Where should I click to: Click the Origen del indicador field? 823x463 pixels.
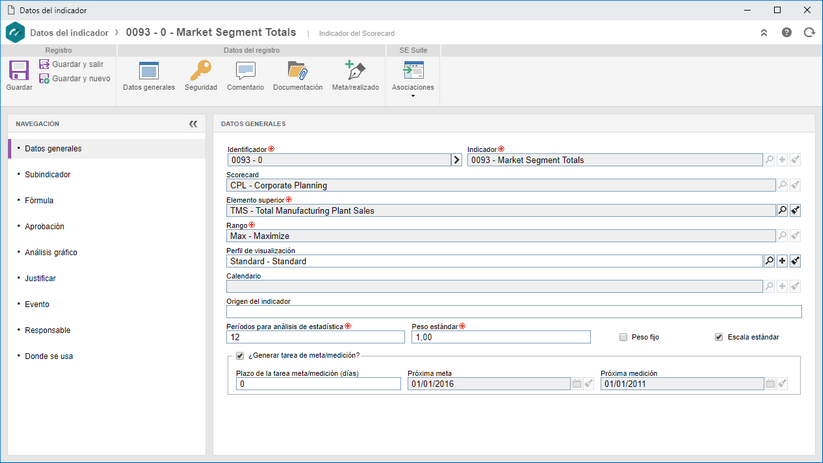pos(514,312)
